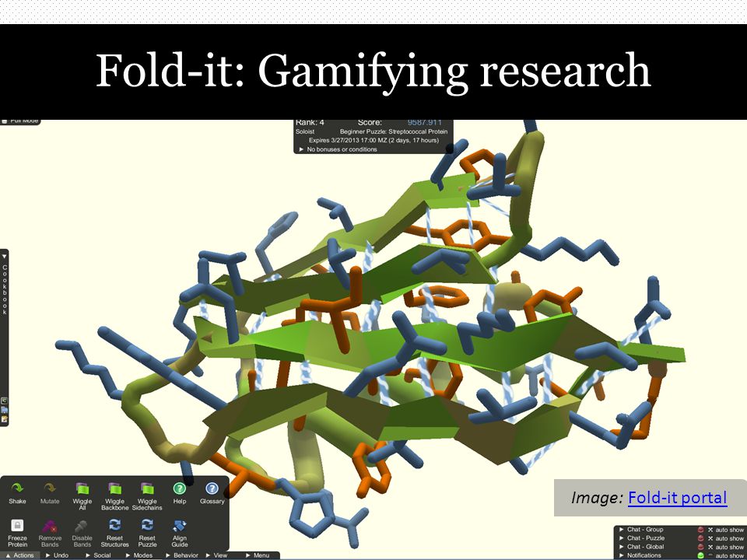Click the Reset Puzzle icon

[147, 525]
